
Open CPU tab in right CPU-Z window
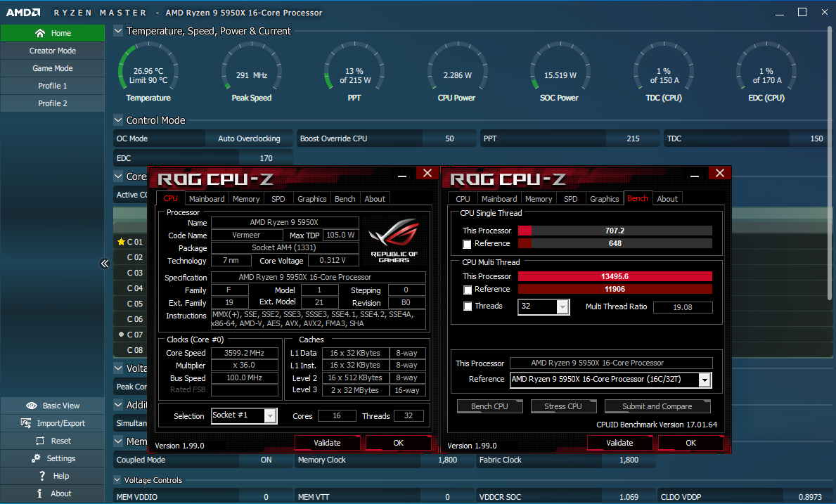point(463,199)
